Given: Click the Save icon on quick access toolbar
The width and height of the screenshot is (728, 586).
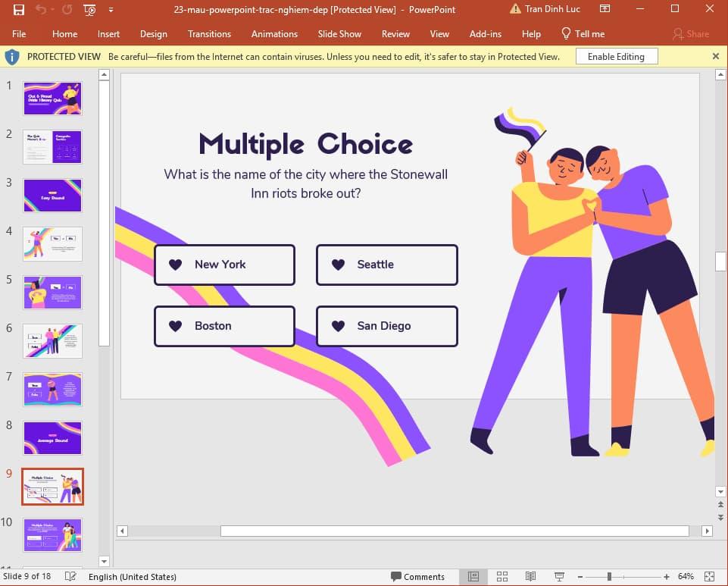Looking at the screenshot, I should point(19,9).
